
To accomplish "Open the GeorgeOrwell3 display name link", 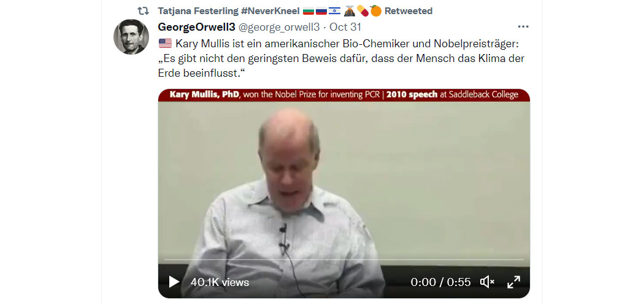I will pyautogui.click(x=196, y=27).
